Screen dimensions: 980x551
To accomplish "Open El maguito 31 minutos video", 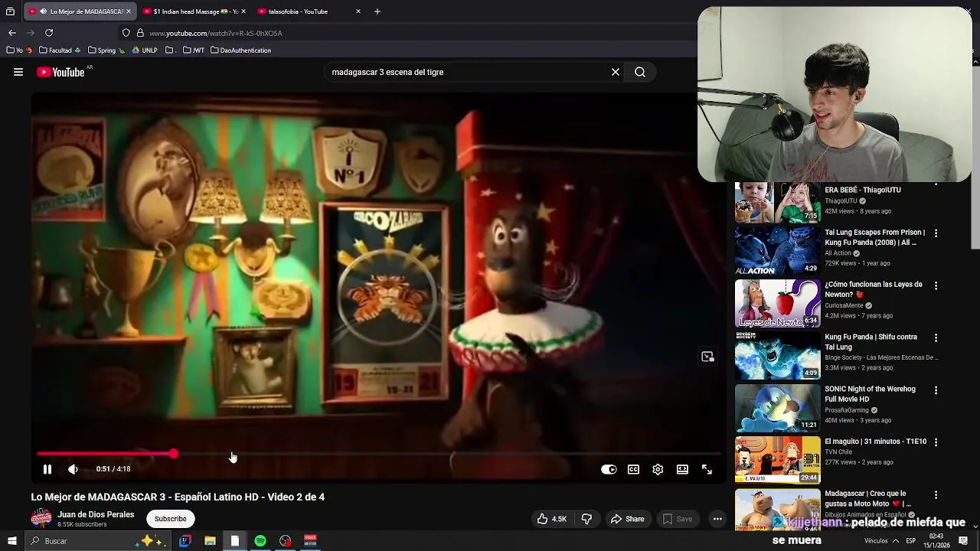I will [x=777, y=460].
